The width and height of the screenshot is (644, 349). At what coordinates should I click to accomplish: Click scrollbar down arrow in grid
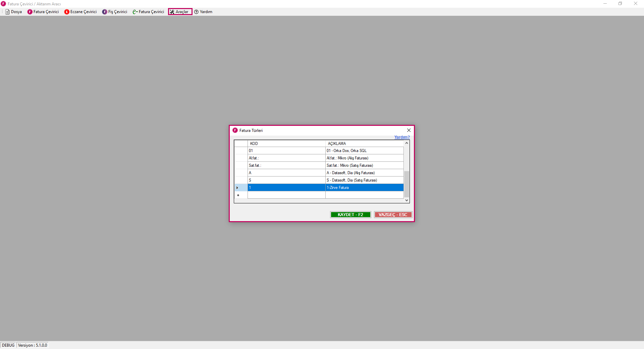click(407, 200)
